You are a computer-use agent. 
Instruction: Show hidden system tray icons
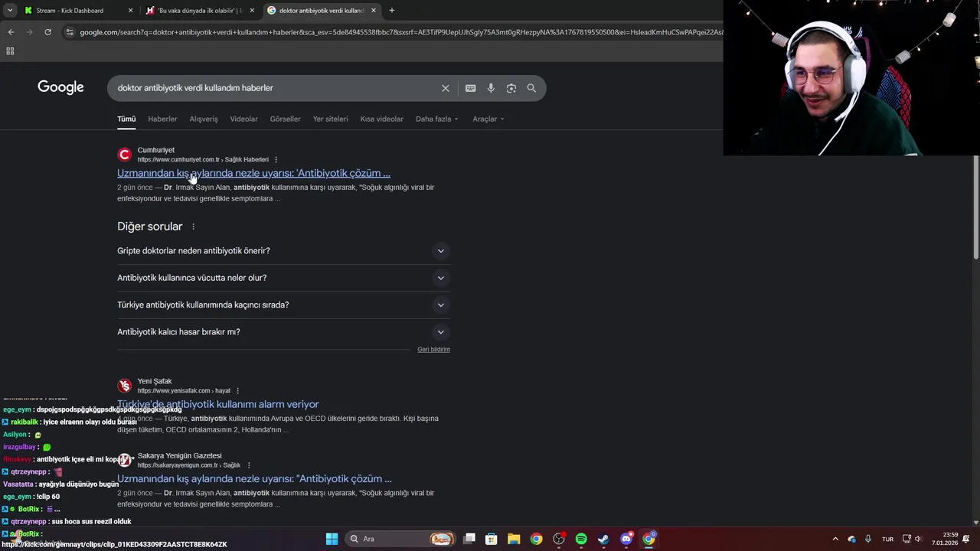pyautogui.click(x=835, y=539)
